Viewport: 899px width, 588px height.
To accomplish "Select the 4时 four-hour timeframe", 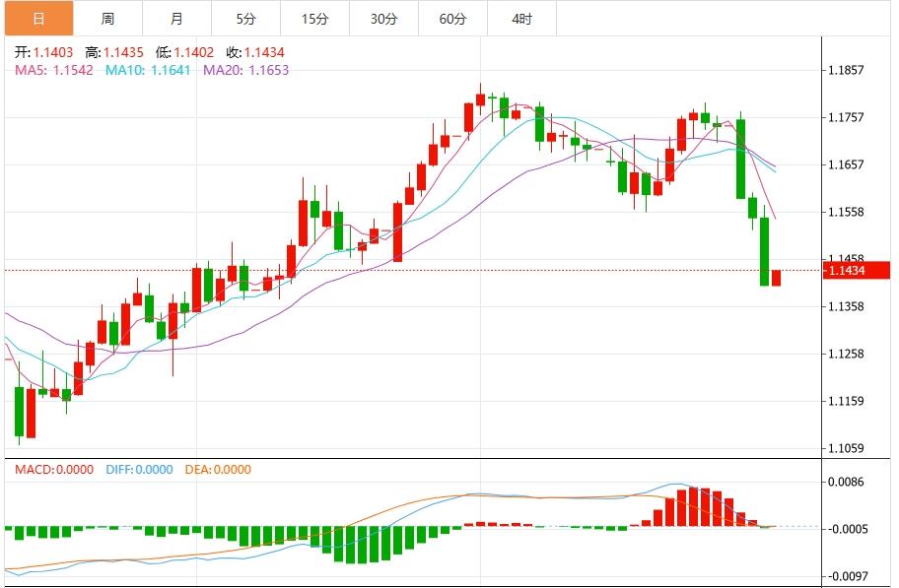I will tap(521, 18).
